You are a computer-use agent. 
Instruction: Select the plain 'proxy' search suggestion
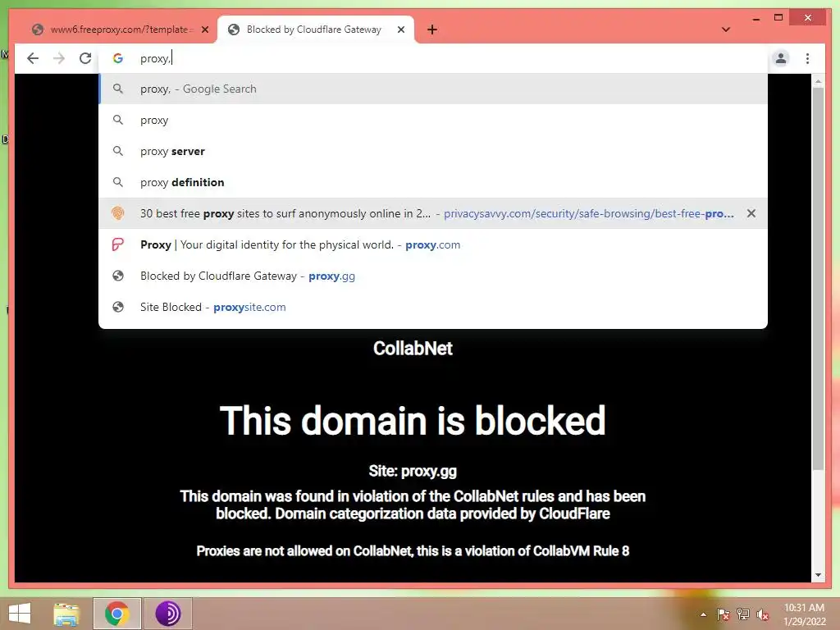pos(433,120)
